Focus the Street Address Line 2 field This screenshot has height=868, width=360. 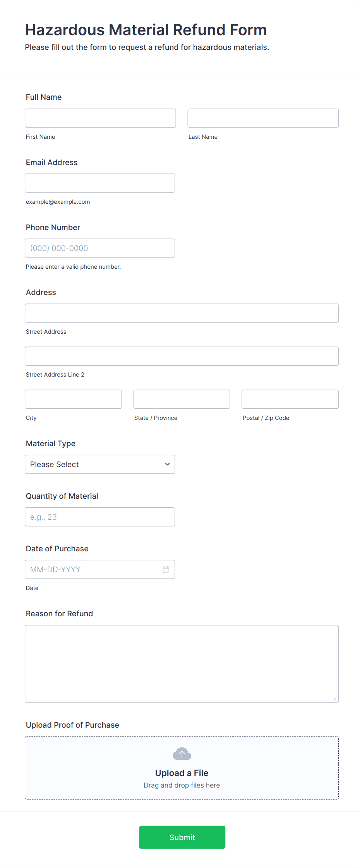(x=182, y=356)
